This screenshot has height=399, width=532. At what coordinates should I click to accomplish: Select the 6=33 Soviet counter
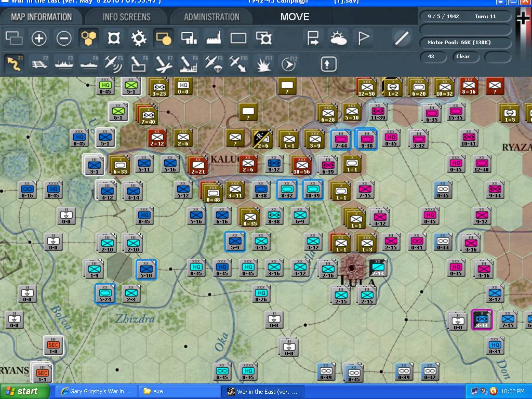coord(120,166)
